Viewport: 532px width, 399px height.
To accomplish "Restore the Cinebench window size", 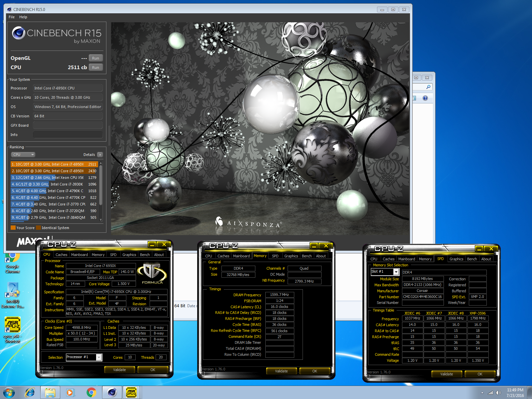I will click(x=393, y=9).
